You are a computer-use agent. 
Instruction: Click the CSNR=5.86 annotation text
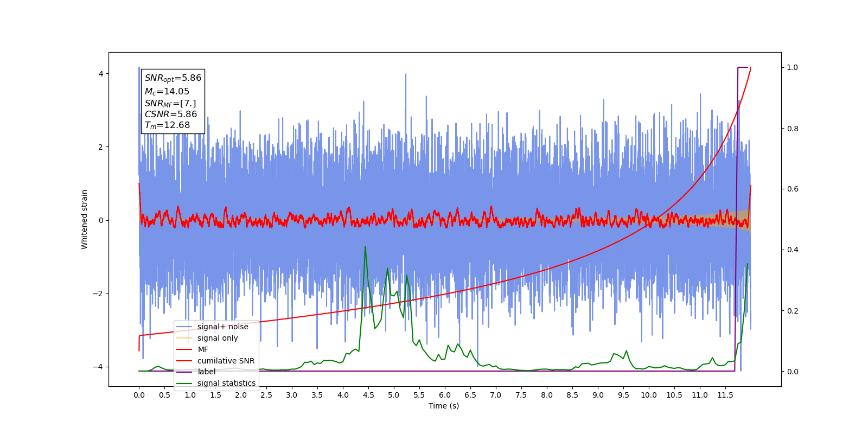[x=171, y=114]
